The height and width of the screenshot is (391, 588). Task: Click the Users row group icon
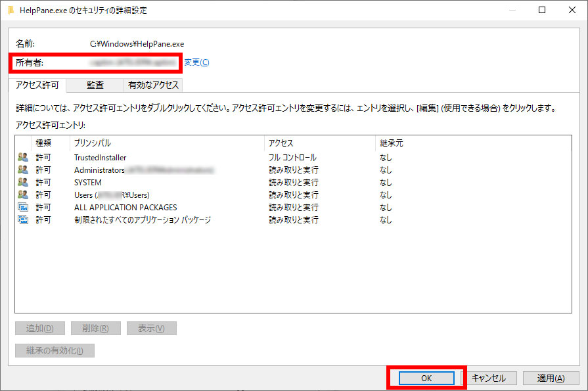23,195
